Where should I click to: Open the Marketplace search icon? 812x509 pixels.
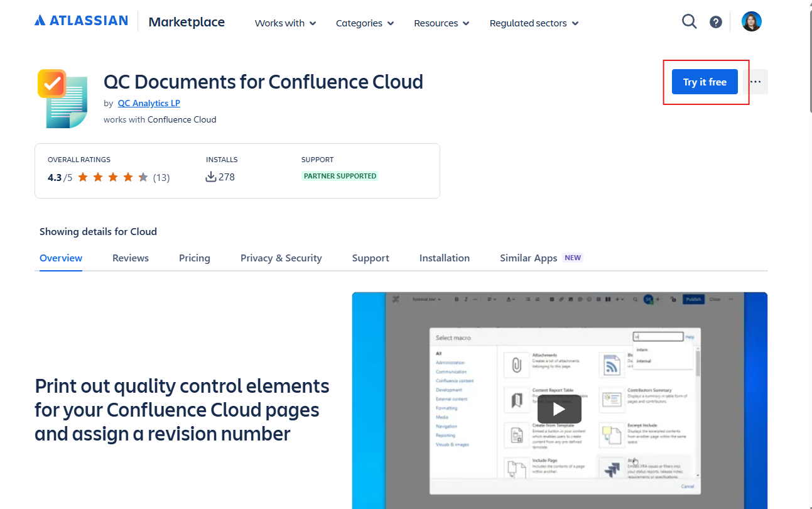(x=689, y=22)
